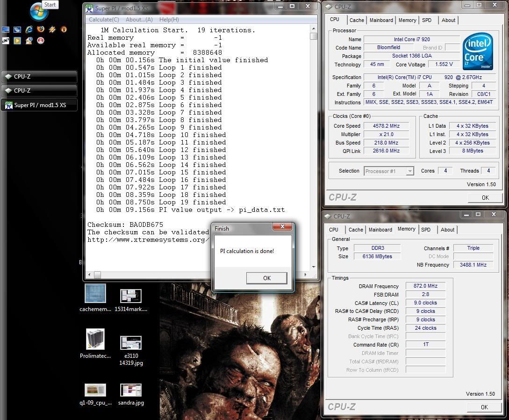Screen dimensions: 509x420
Task: Click Super PI horizontal scrollbar left arrow
Action: coord(90,275)
